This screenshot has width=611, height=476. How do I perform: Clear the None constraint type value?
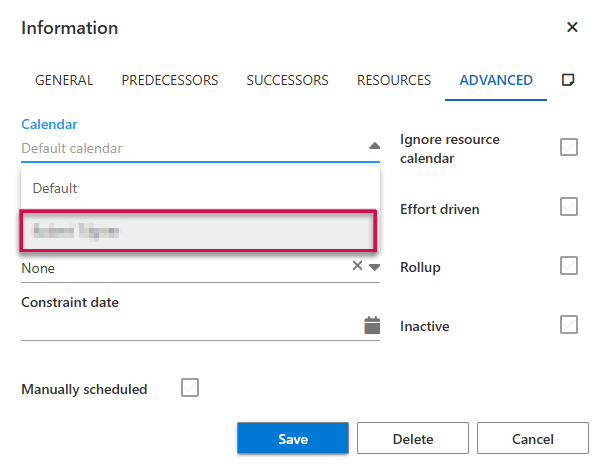[357, 266]
